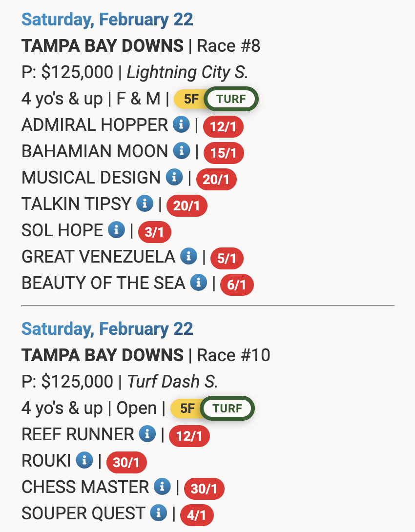415x532 pixels.
Task: Show info for Musical Design
Action: pos(174,177)
